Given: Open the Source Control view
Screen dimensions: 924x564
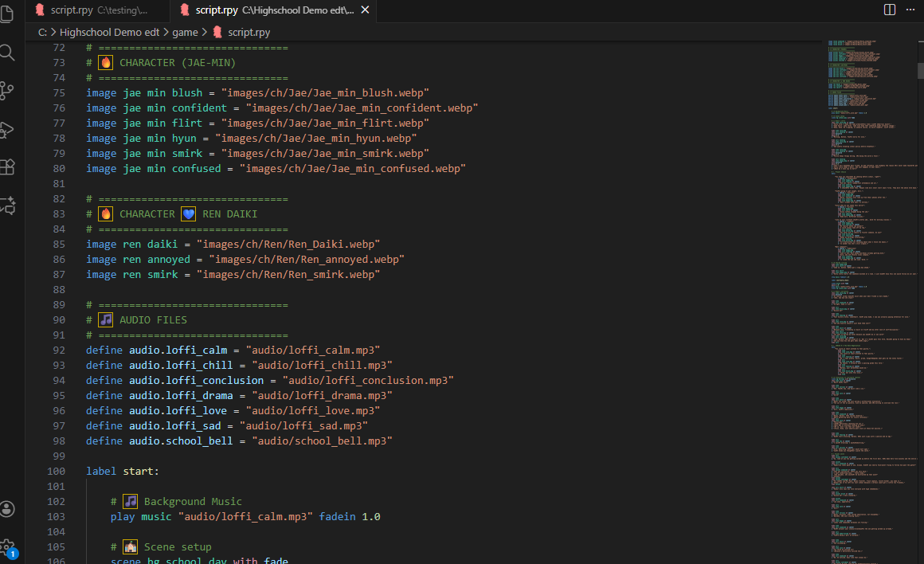Looking at the screenshot, I should tap(7, 90).
